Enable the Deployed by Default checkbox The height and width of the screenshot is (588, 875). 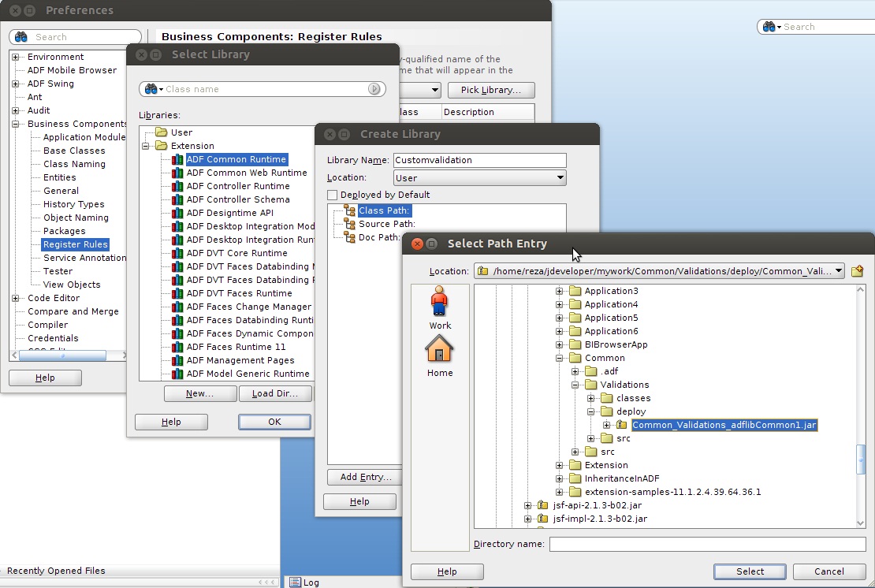(x=333, y=195)
